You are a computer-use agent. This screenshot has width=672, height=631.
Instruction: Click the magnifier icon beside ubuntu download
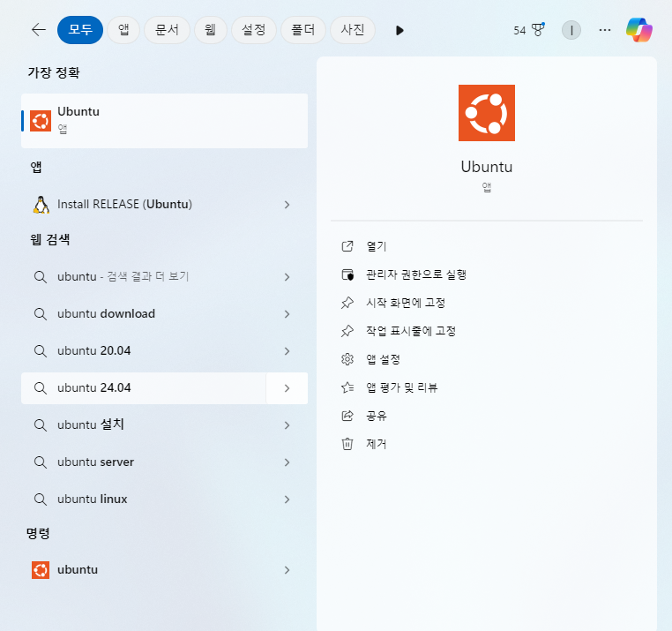coord(41,314)
